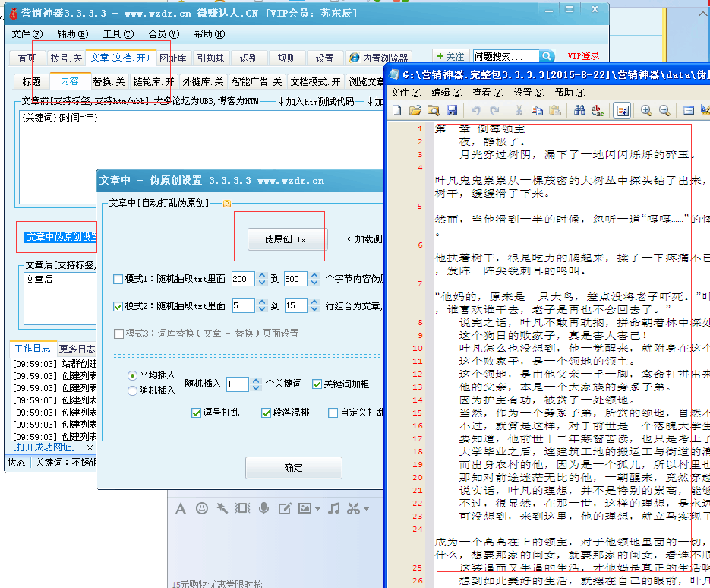Expand the dropdown arrow next to the image icon
The image size is (710, 588).
pyautogui.click(x=317, y=509)
